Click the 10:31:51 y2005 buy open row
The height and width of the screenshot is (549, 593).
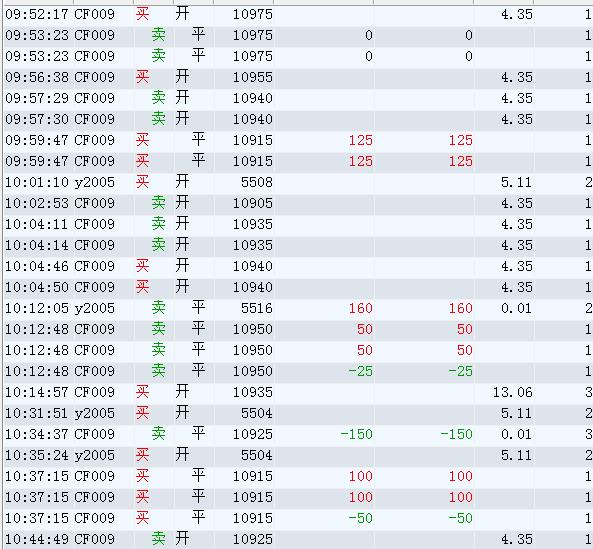pyautogui.click(x=298, y=413)
